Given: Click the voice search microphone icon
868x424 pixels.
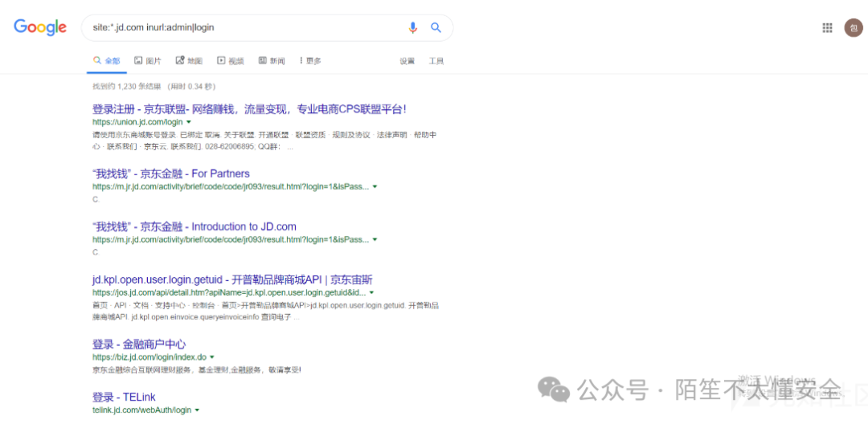Looking at the screenshot, I should pyautogui.click(x=412, y=27).
